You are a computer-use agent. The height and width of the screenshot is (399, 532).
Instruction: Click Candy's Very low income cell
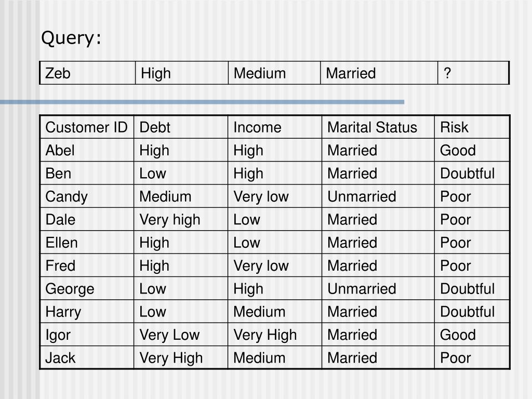click(275, 196)
